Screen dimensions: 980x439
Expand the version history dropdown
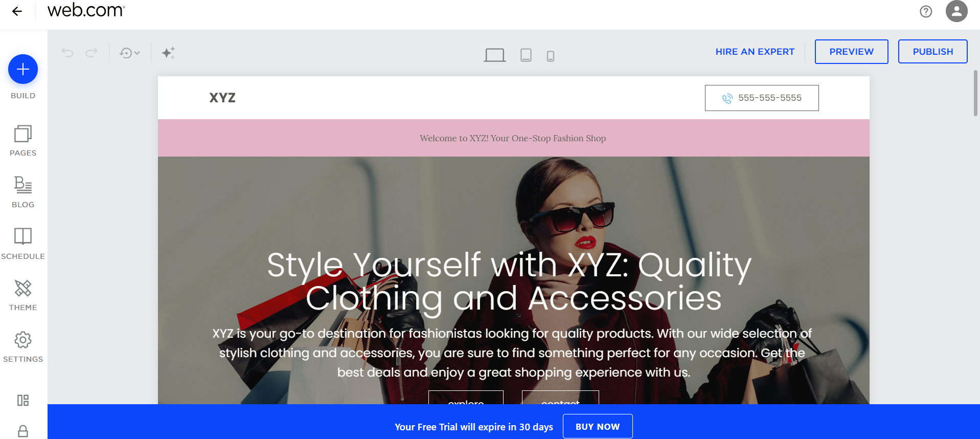click(130, 53)
